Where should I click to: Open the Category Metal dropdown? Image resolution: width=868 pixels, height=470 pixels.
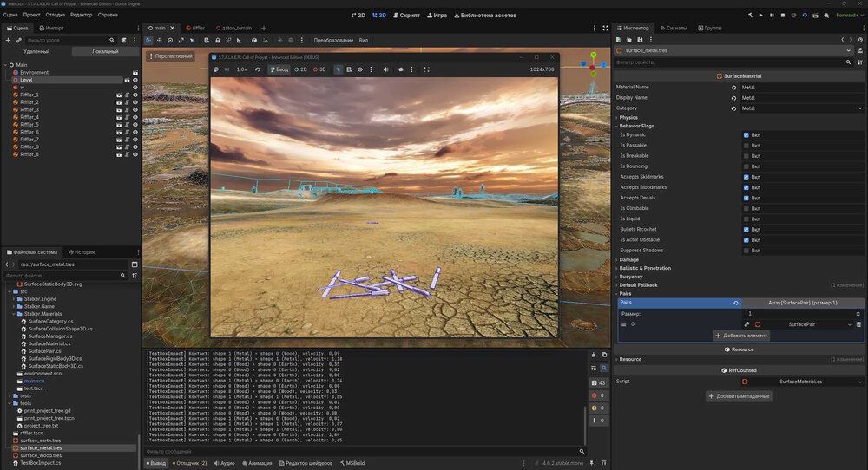[x=801, y=108]
